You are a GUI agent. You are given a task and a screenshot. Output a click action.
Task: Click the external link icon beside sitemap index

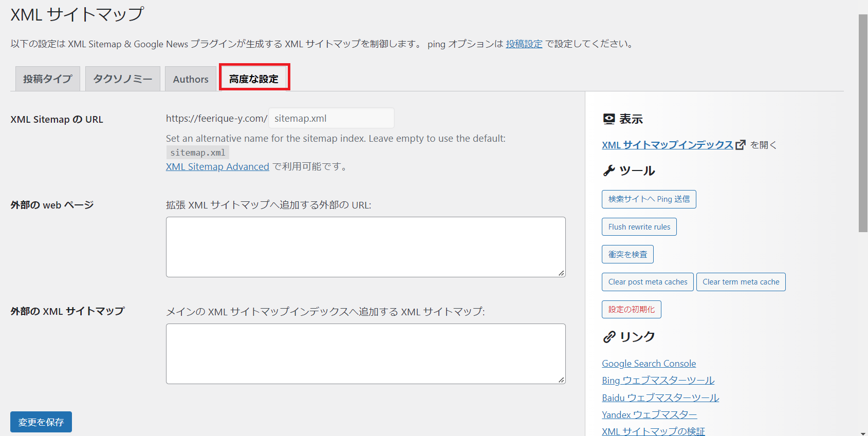741,145
